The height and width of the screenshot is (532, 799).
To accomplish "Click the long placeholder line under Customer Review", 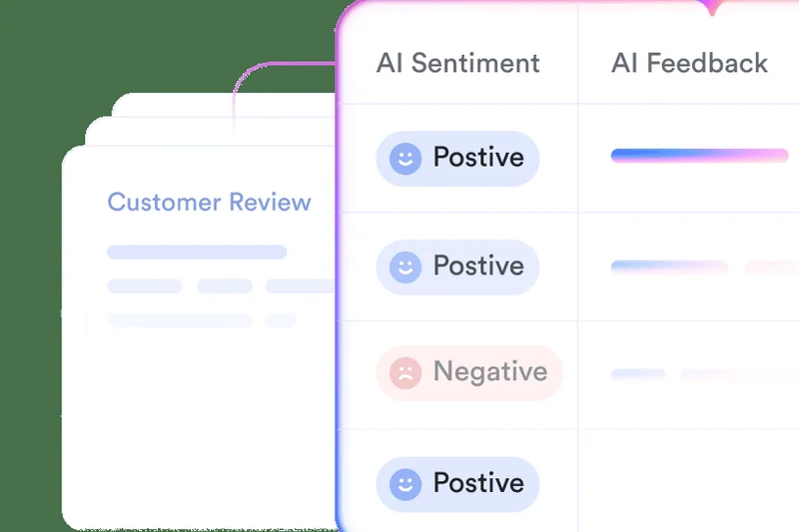I will tap(197, 253).
